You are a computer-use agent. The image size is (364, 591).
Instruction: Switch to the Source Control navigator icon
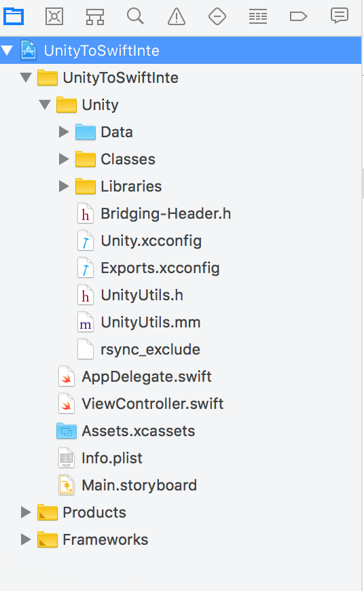[54, 16]
